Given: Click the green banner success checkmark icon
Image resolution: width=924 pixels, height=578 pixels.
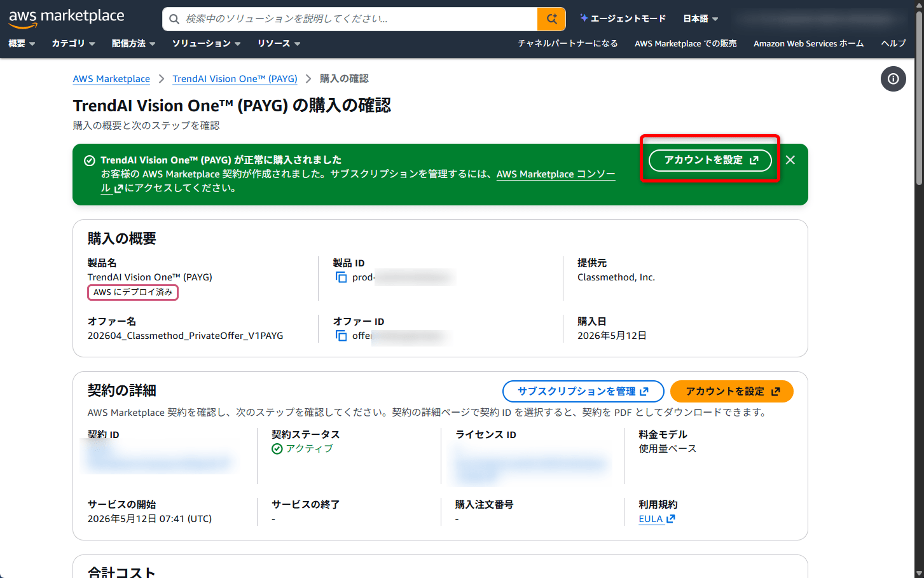Looking at the screenshot, I should 90,160.
